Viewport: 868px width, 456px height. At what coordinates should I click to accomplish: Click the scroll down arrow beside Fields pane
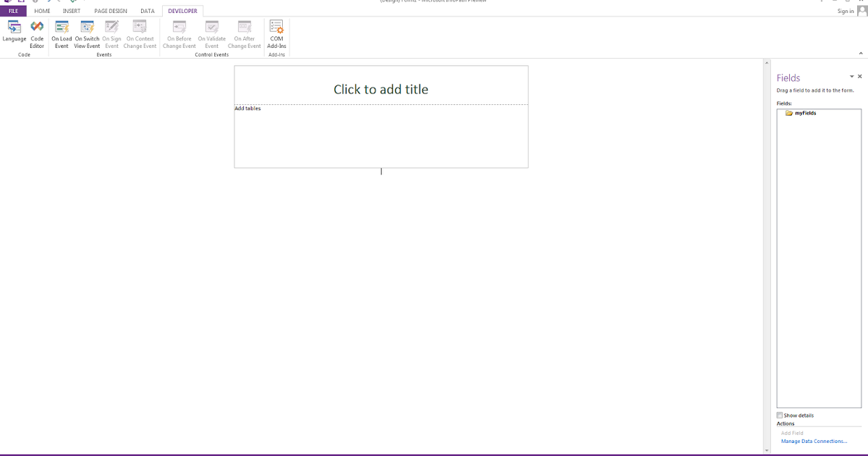[767, 449]
